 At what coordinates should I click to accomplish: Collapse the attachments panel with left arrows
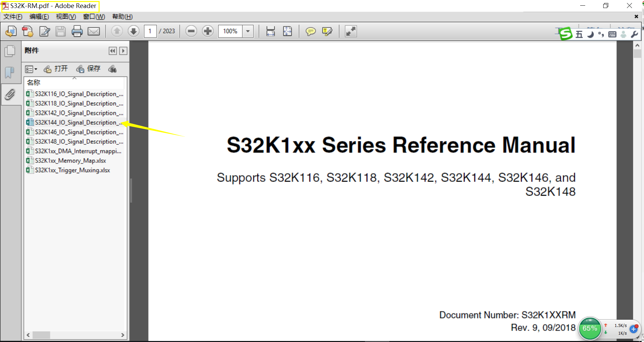(113, 50)
